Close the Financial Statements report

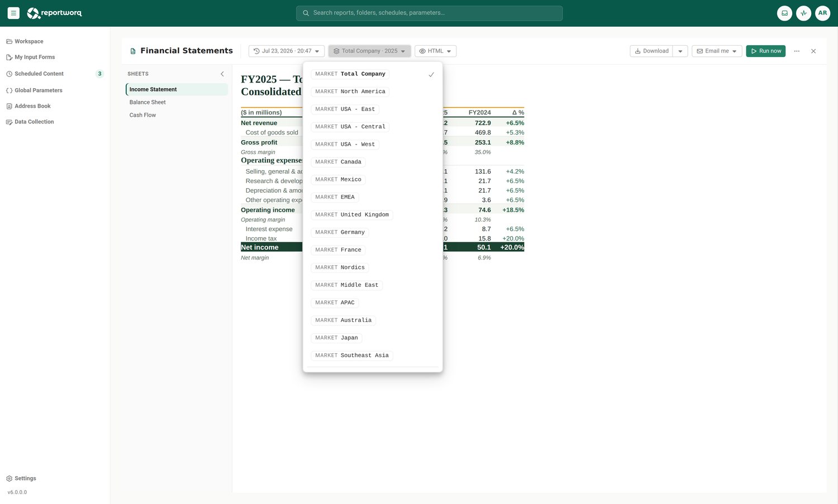[x=813, y=51]
